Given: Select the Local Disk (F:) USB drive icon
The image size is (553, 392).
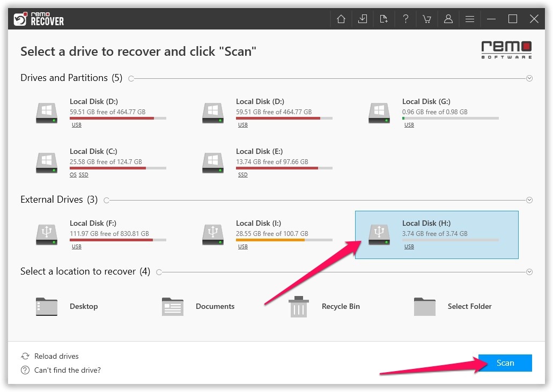Looking at the screenshot, I should pyautogui.click(x=47, y=234).
